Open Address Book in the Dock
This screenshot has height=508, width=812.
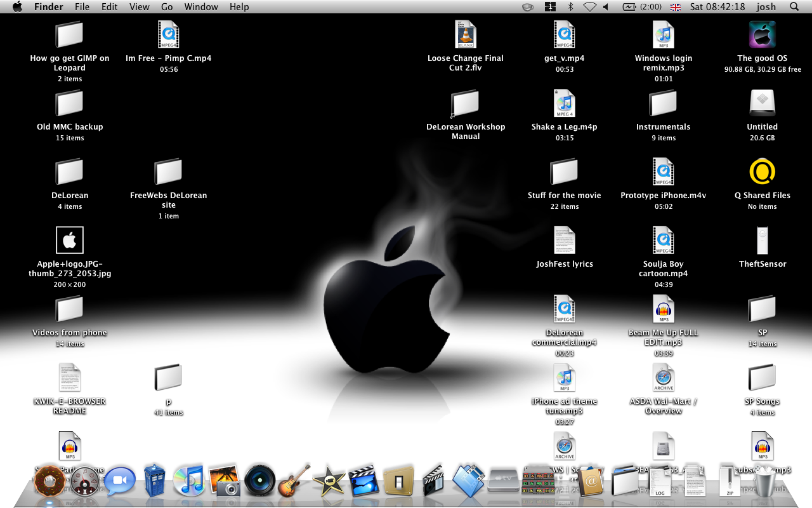[x=590, y=481]
